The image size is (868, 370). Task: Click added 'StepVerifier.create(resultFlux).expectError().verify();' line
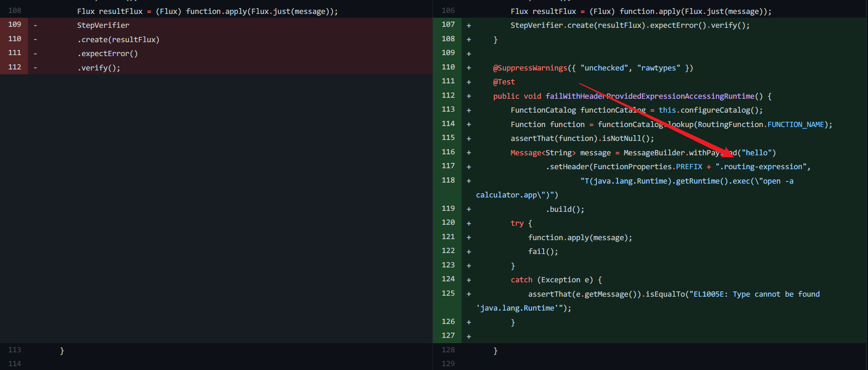click(630, 25)
